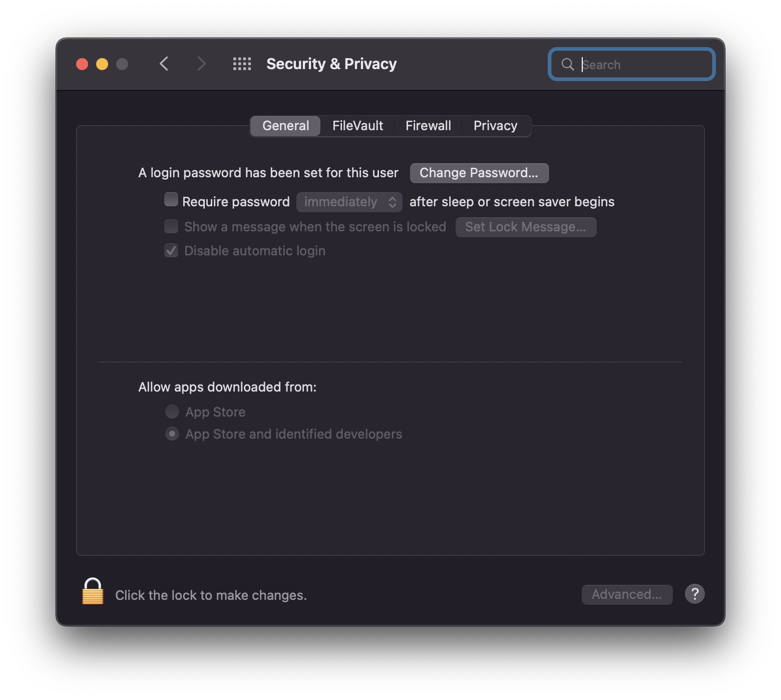This screenshot has height=700, width=781.
Task: Uncheck Disable automatic login
Action: (x=171, y=250)
